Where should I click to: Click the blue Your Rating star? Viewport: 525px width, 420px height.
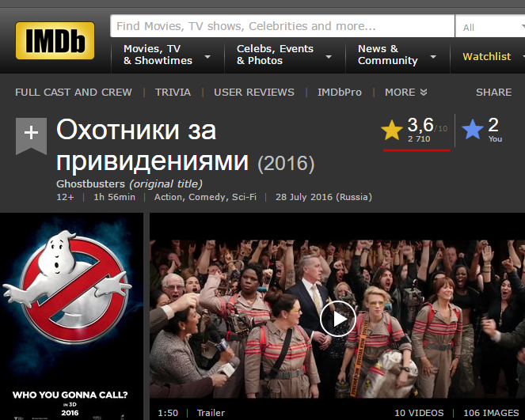pos(473,130)
